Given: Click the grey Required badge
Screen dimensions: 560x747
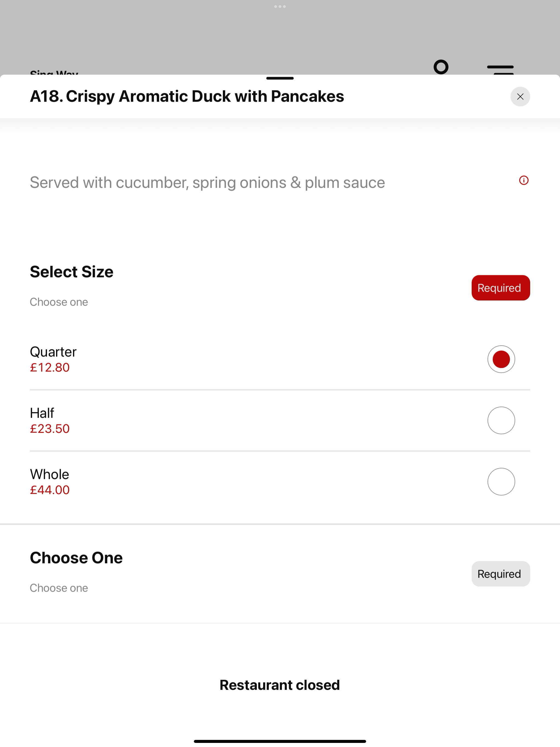Looking at the screenshot, I should click(x=501, y=574).
